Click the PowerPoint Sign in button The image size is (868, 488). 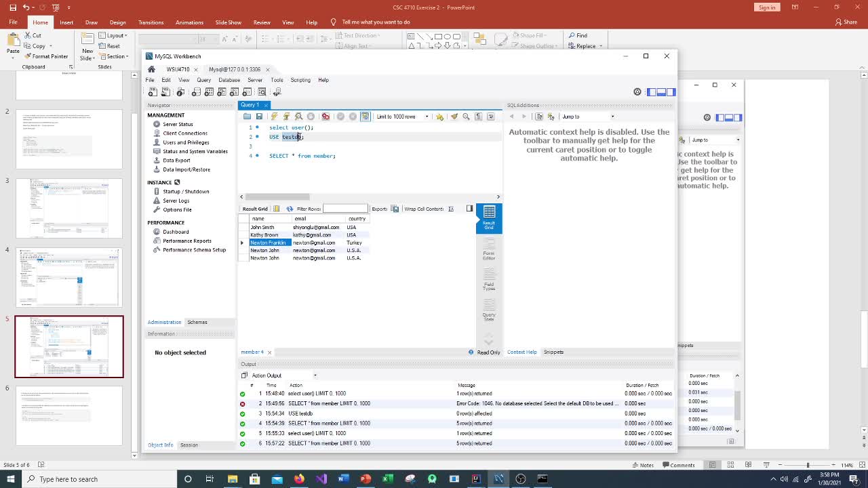pyautogui.click(x=767, y=7)
